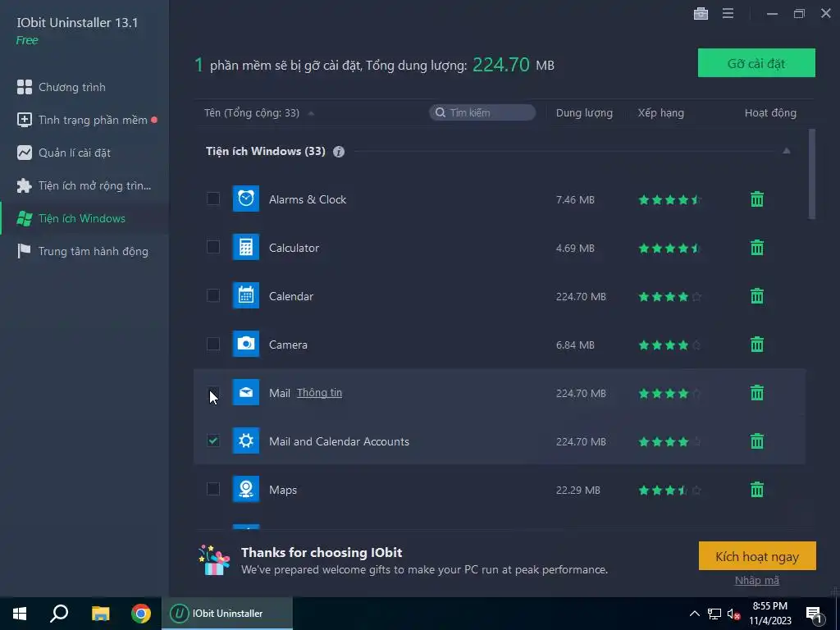Click the Alarms & Clock app icon

pos(246,199)
